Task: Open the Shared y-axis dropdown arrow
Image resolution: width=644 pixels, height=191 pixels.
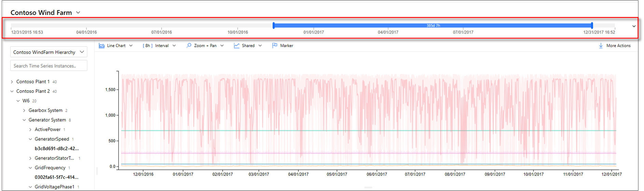Action: [260, 45]
